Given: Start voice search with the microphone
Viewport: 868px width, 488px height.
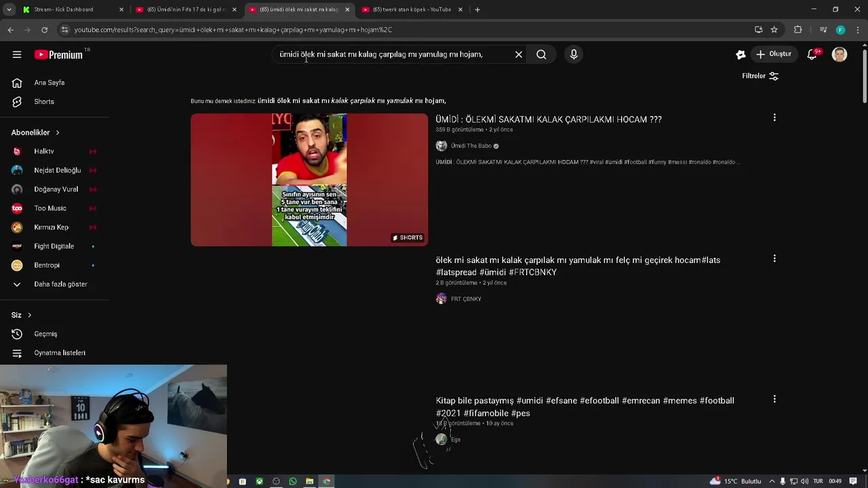Looking at the screenshot, I should (574, 54).
